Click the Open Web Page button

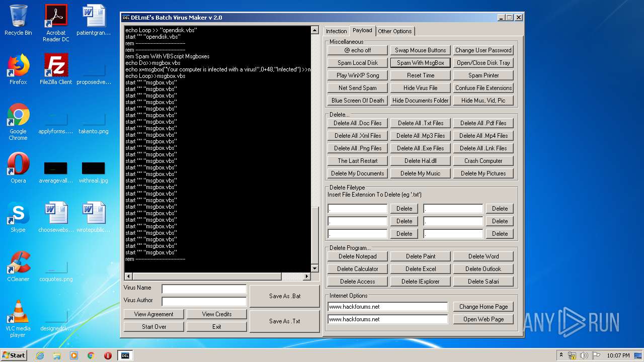pyautogui.click(x=483, y=319)
